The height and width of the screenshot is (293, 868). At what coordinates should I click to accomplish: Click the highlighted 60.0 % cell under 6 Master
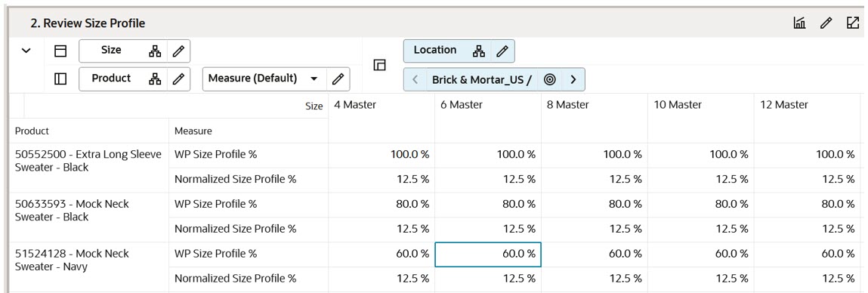[x=488, y=254]
